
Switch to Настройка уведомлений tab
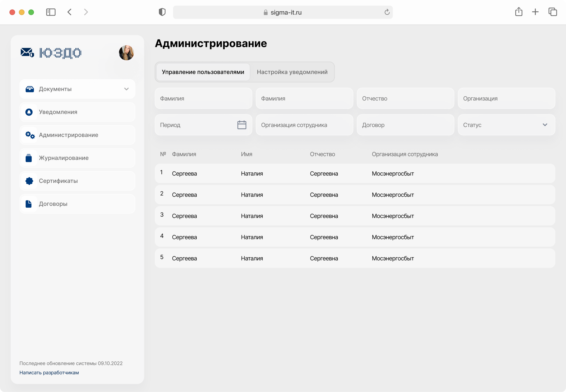click(292, 72)
